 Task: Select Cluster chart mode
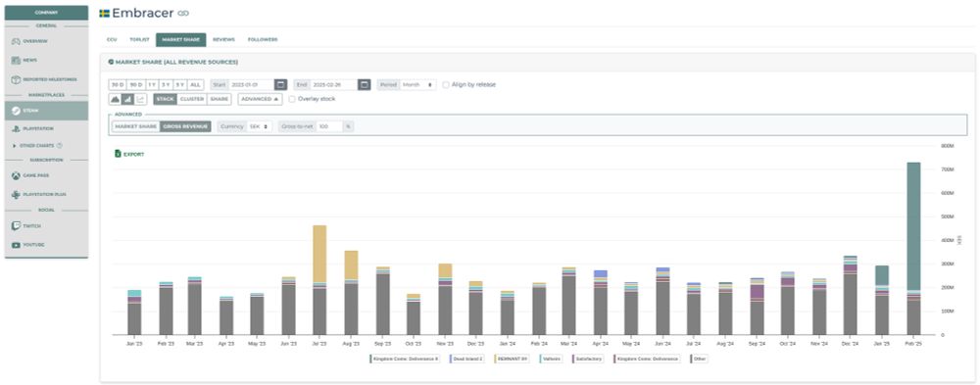click(191, 99)
